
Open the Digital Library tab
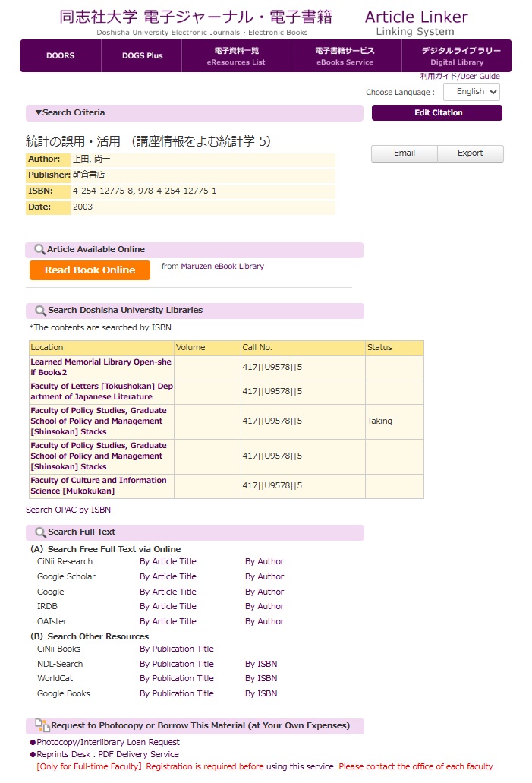[456, 56]
